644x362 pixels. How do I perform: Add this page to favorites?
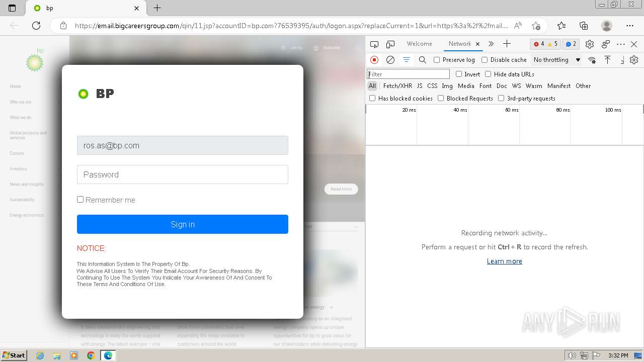536,26
